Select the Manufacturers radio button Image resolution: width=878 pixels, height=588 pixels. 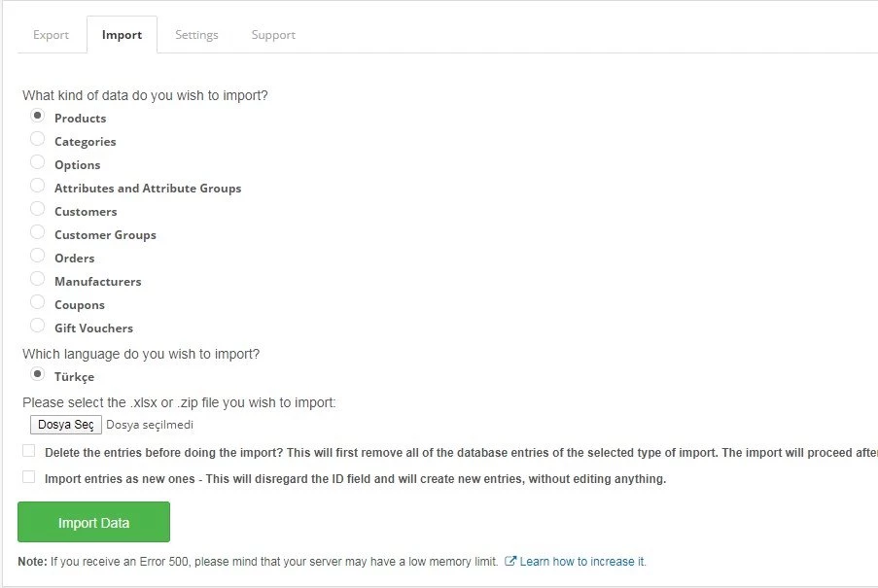click(38, 279)
